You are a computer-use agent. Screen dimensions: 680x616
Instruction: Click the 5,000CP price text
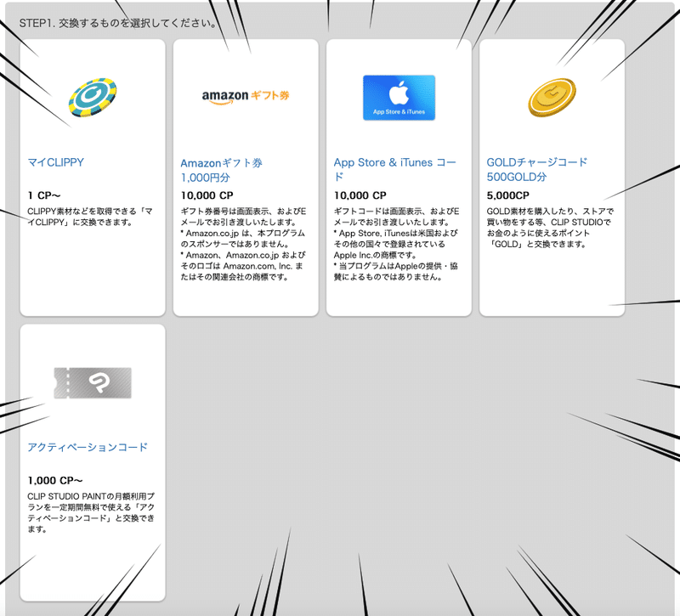pos(507,195)
